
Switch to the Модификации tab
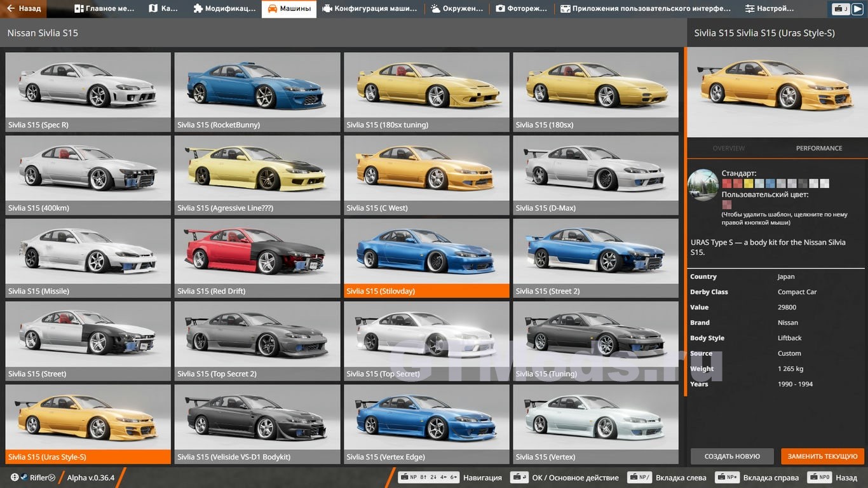224,9
